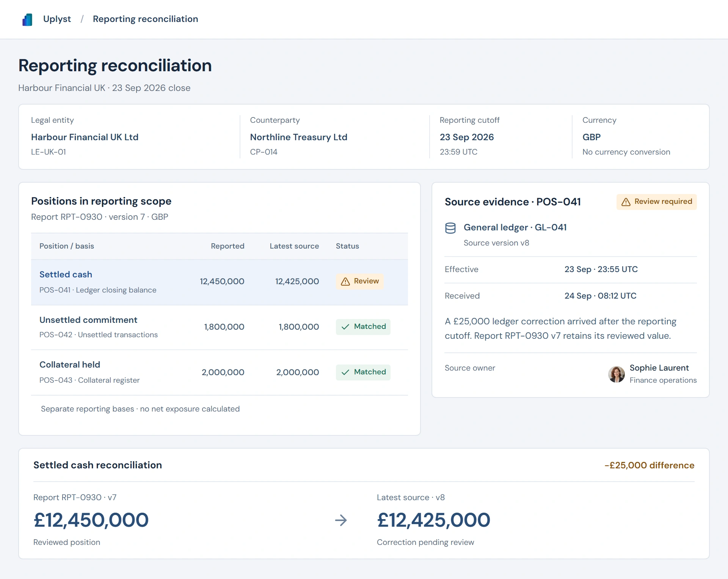Click the Uplyst logo icon
The image size is (728, 579).
[x=27, y=19]
